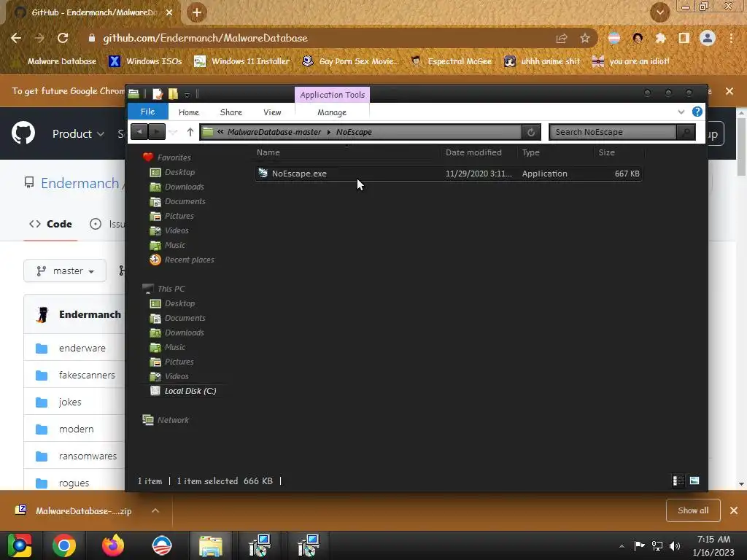The width and height of the screenshot is (747, 560).
Task: Click the New folder icon in Explorer title bar
Action: (173, 94)
